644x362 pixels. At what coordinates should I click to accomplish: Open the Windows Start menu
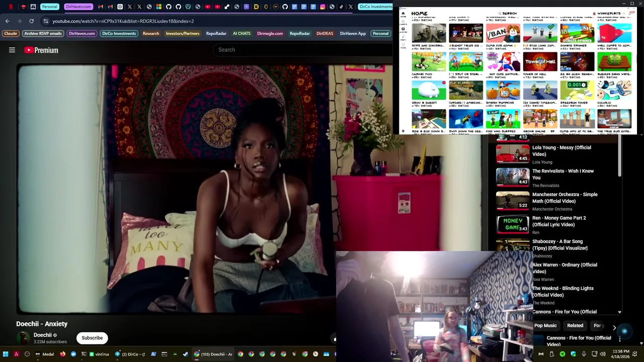pos(6,354)
